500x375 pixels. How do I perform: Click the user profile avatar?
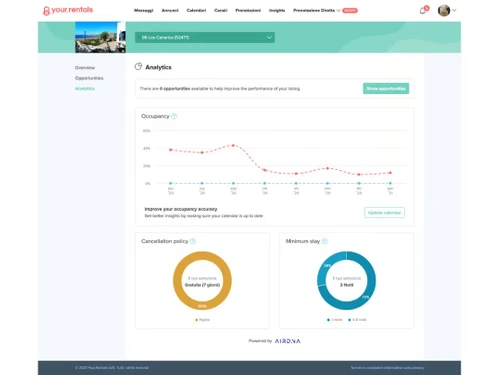(444, 11)
